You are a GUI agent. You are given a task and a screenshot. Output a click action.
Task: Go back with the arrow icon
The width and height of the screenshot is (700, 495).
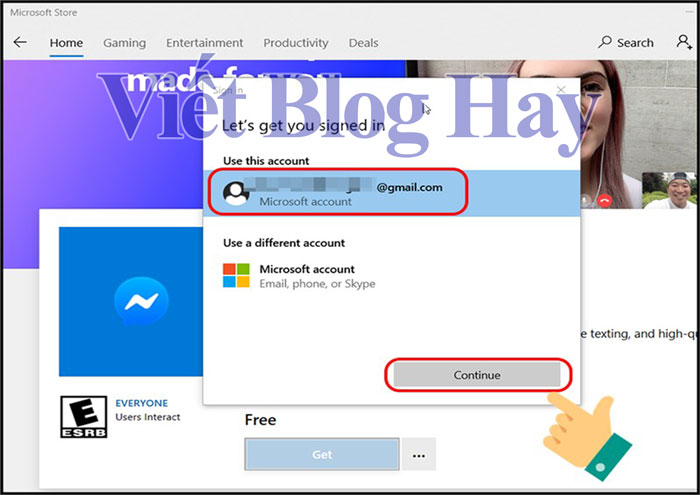20,42
